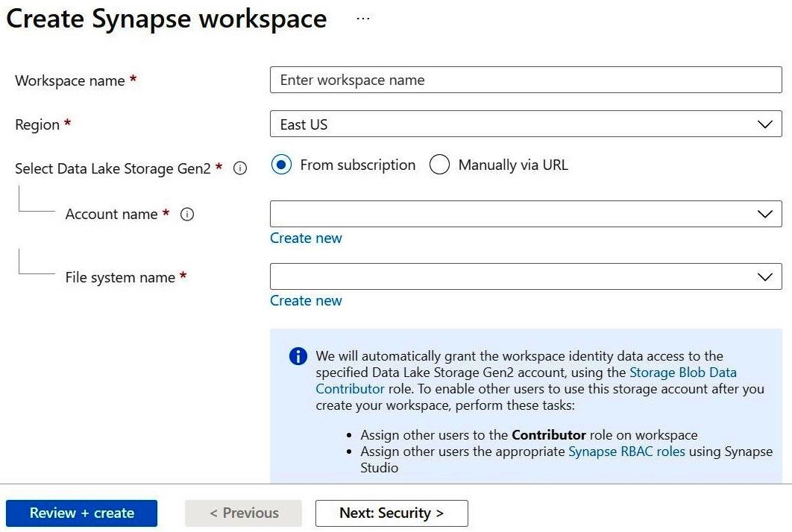Image resolution: width=792 pixels, height=532 pixels.
Task: Open the Synapse RBAC roles link
Action: (627, 452)
